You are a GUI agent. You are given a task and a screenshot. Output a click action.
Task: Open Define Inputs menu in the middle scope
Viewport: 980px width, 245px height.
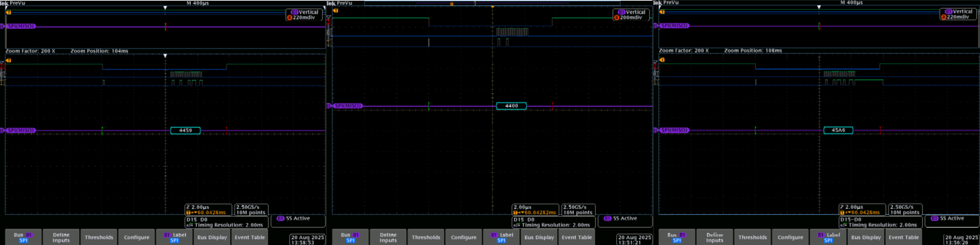(x=388, y=237)
